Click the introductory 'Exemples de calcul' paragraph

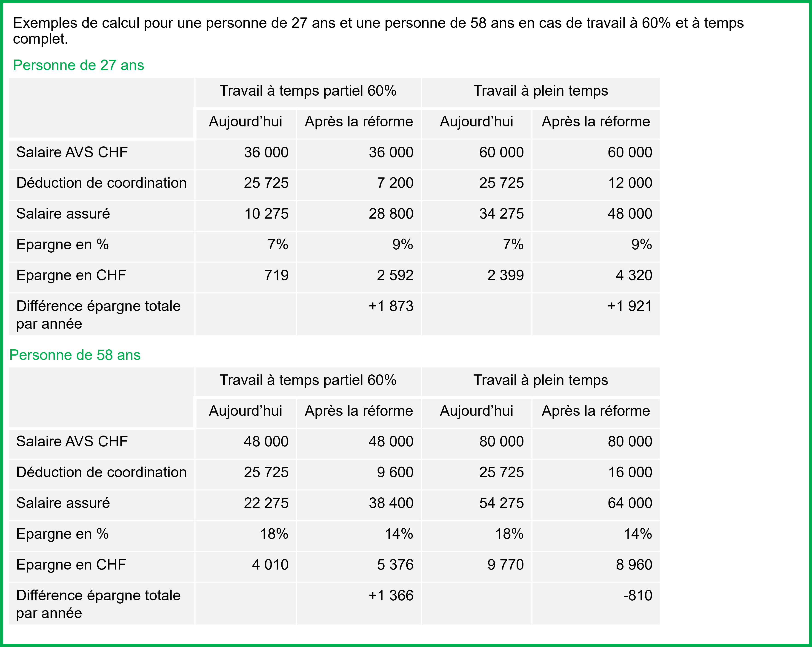click(378, 31)
